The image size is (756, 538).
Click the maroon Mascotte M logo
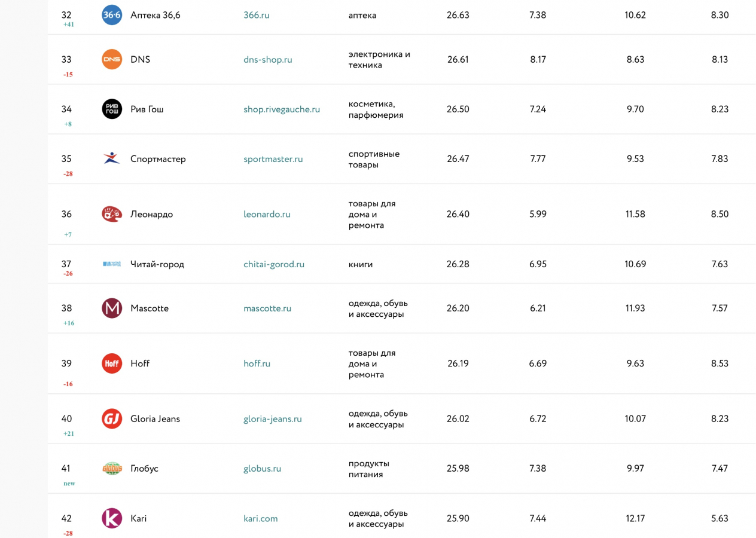pyautogui.click(x=112, y=308)
